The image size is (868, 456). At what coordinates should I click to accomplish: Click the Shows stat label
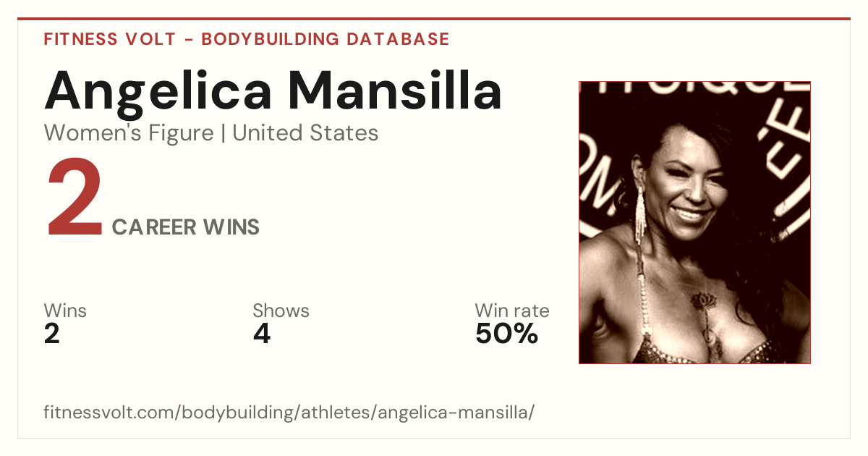pyautogui.click(x=281, y=311)
